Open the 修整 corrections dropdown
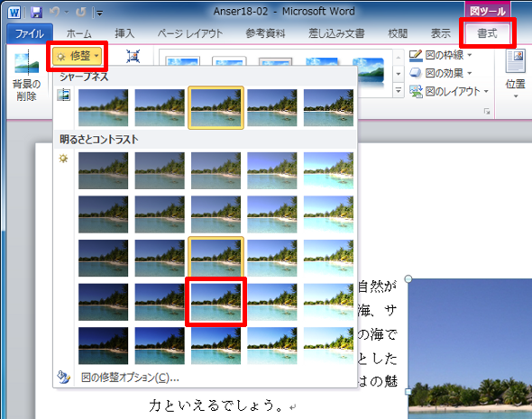This screenshot has height=419, width=532. 77,56
